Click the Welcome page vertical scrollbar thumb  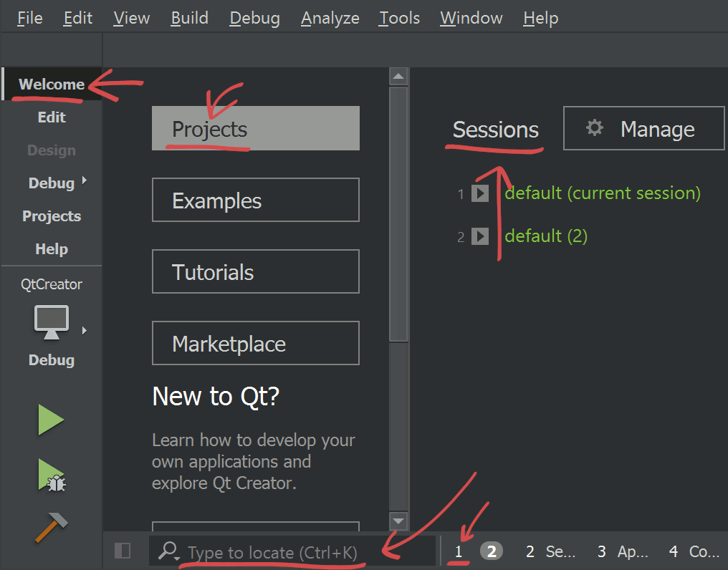[x=398, y=214]
